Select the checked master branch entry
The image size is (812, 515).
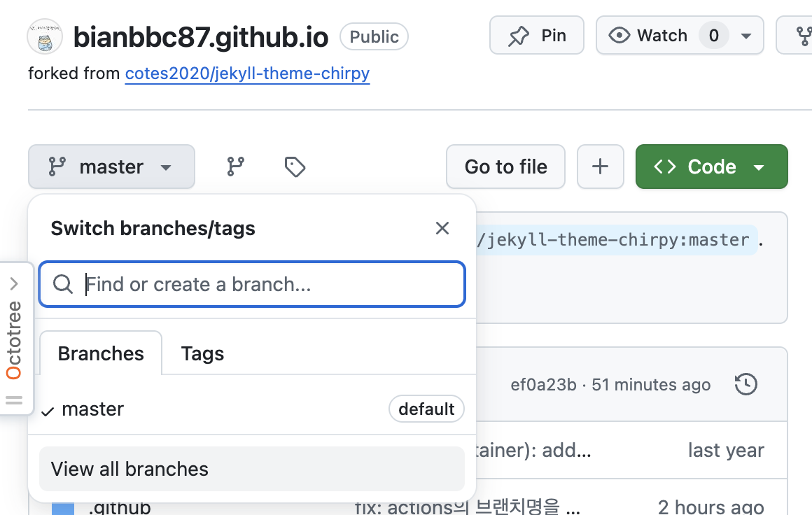[x=92, y=409]
